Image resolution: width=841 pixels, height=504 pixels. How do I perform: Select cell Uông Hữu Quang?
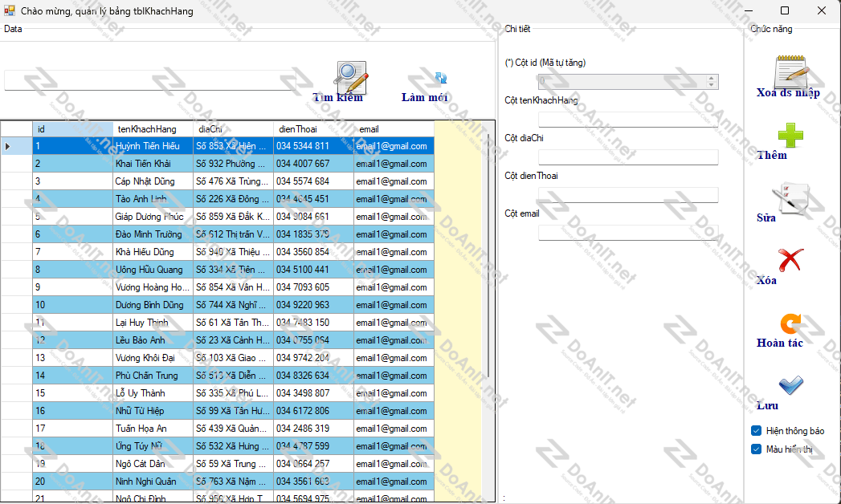pyautogui.click(x=153, y=270)
